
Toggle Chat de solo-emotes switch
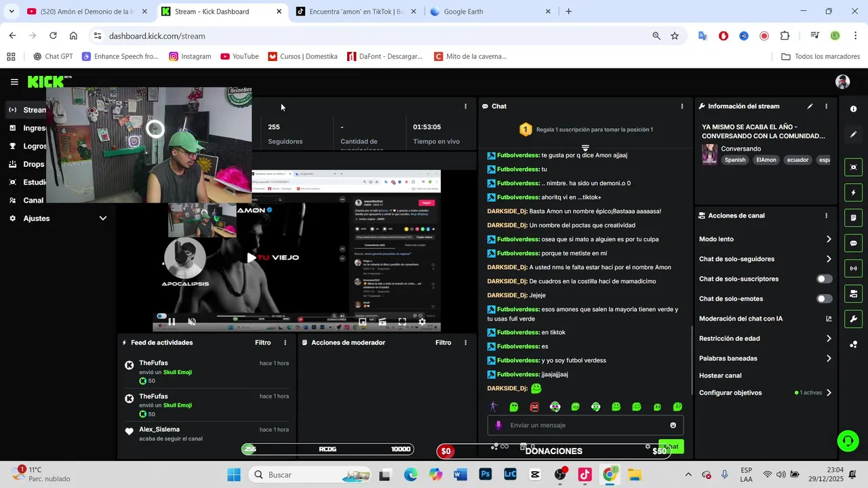tap(824, 299)
